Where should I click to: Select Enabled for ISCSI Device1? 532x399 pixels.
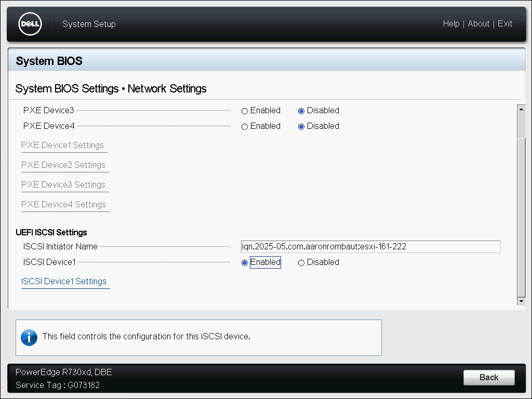[245, 263]
